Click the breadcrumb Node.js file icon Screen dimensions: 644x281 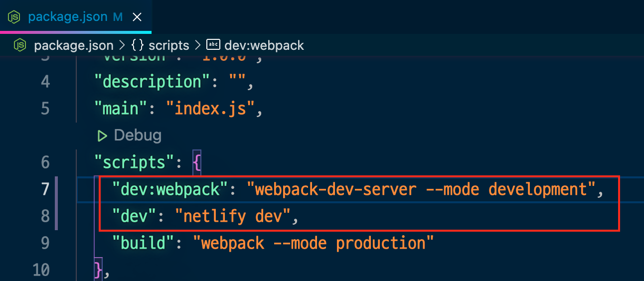20,45
